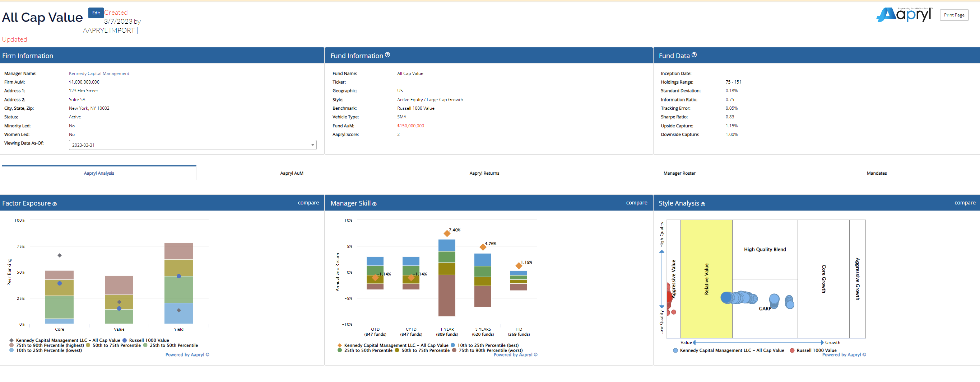Click the High Quality Blend style box

pyautogui.click(x=765, y=249)
